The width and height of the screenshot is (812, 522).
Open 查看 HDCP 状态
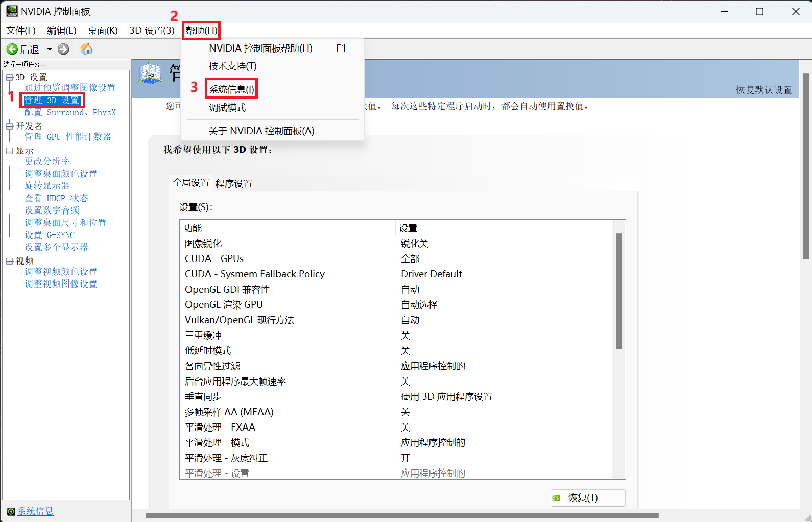tap(56, 198)
